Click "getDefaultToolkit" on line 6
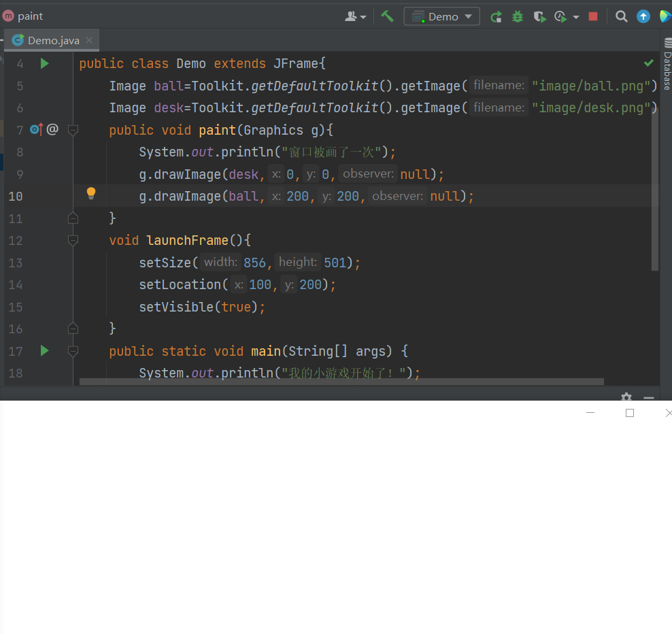The height and width of the screenshot is (634, 672). pyautogui.click(x=315, y=107)
